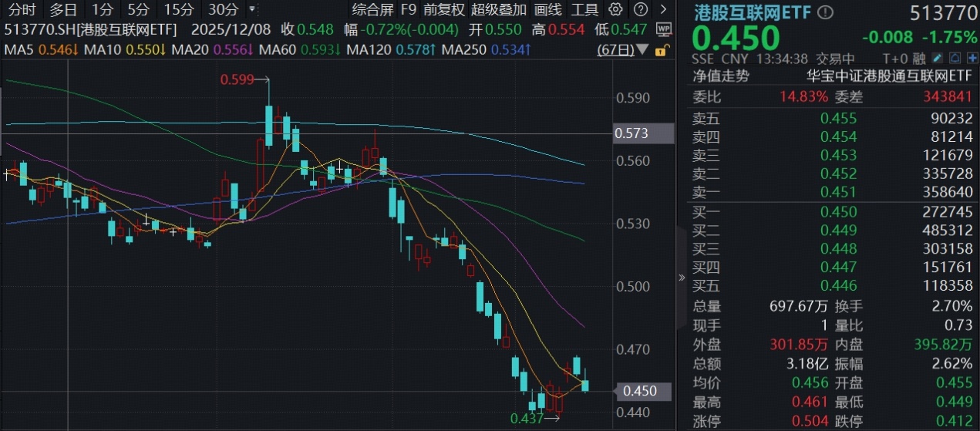Click the 净值走势 link

pos(720,76)
